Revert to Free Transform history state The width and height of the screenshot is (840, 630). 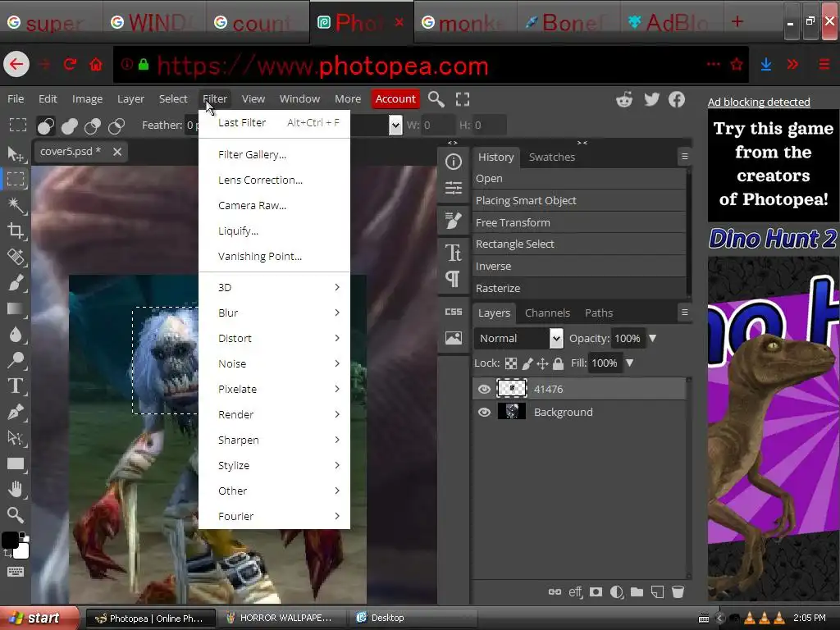pos(579,222)
